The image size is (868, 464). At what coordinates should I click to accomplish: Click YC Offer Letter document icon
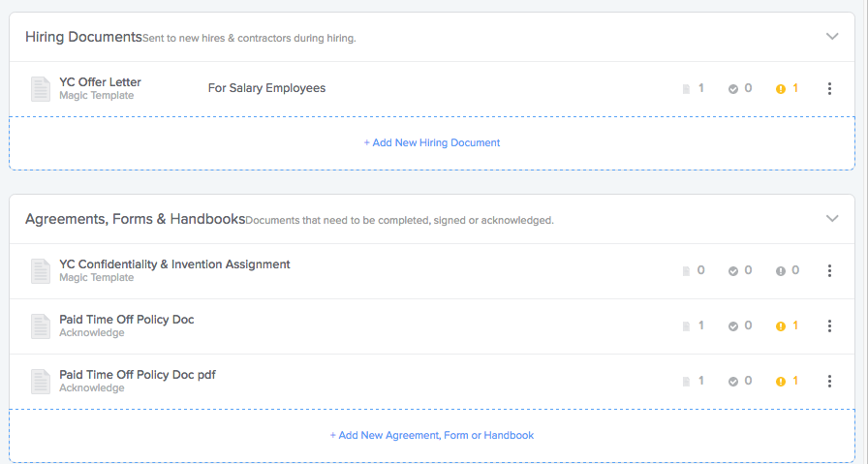(41, 89)
